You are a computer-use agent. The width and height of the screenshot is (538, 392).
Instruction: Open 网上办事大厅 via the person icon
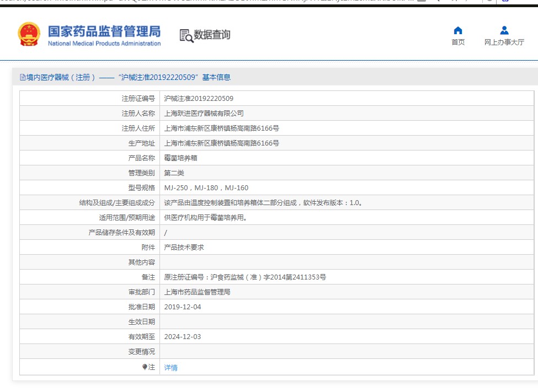pyautogui.click(x=504, y=30)
